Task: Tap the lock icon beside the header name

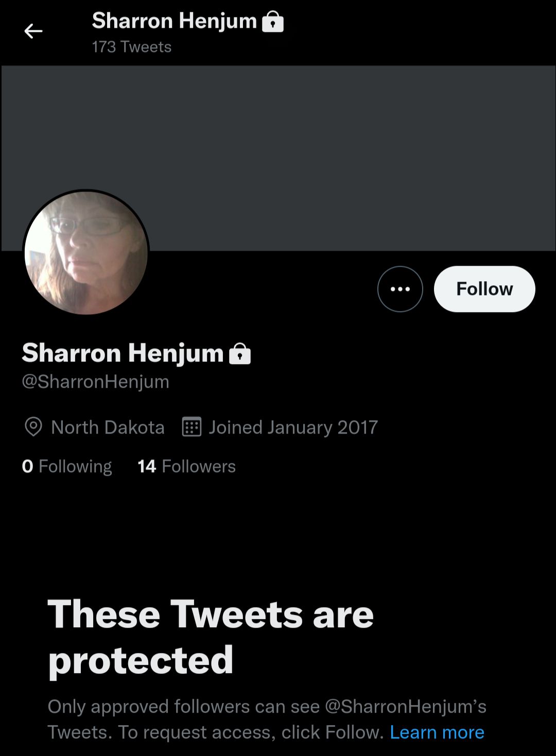Action: click(x=273, y=22)
